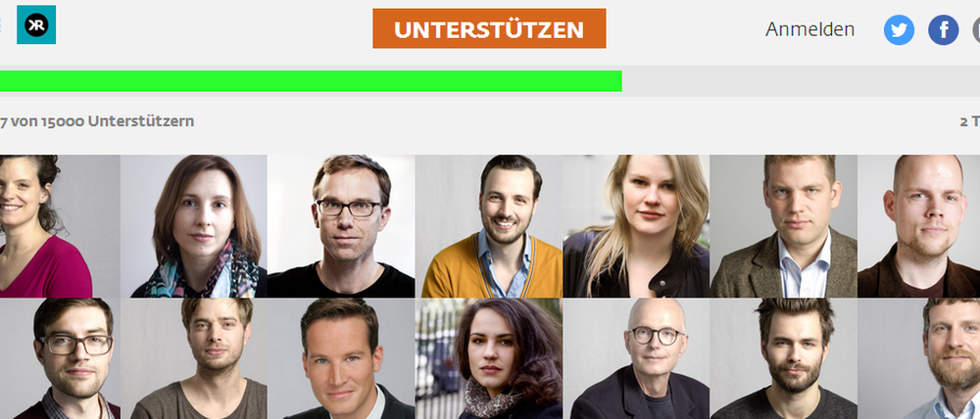This screenshot has height=419, width=980.
Task: Select portrait of bald man with round glasses
Action: tap(636, 358)
